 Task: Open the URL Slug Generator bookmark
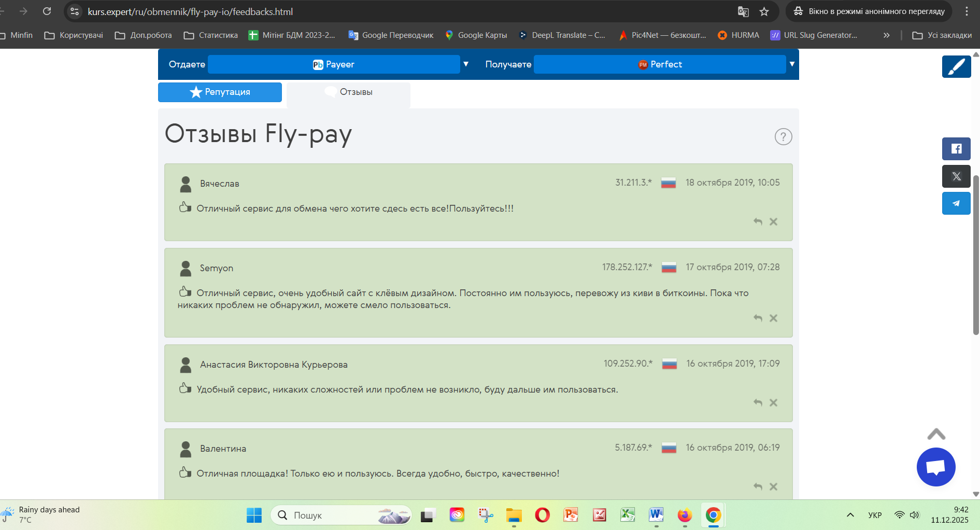pos(814,35)
